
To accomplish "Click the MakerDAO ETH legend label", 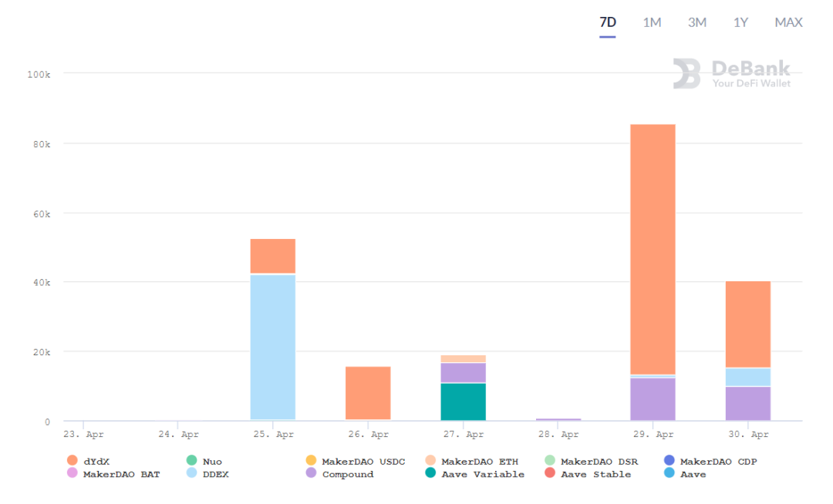I will pos(479,462).
